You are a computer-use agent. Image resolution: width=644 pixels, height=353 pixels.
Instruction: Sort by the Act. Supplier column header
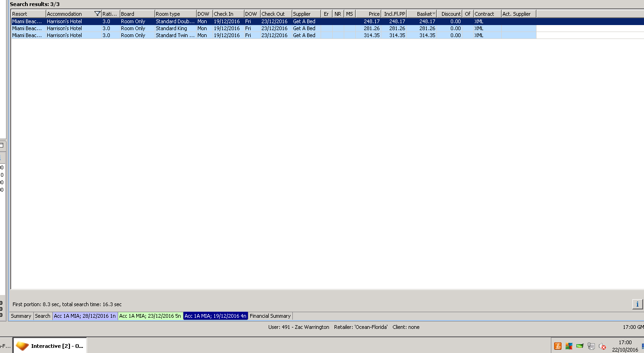coord(519,14)
